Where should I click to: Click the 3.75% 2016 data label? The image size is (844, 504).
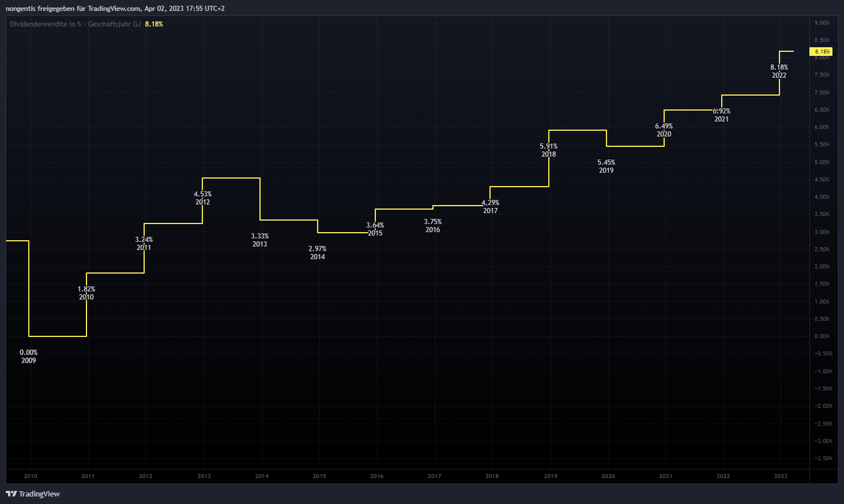point(433,226)
